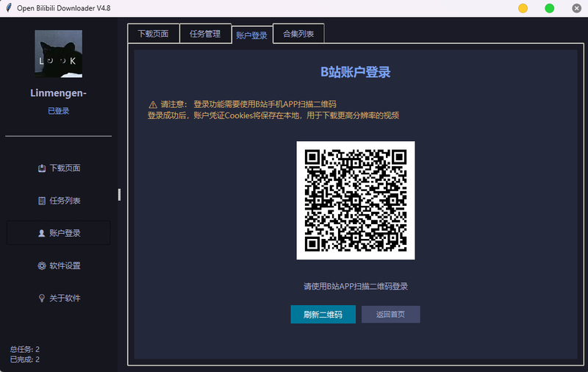Screen dimensions: 588x372
Task: Click the warning triangle icon beside 请注意
Action: (x=153, y=104)
